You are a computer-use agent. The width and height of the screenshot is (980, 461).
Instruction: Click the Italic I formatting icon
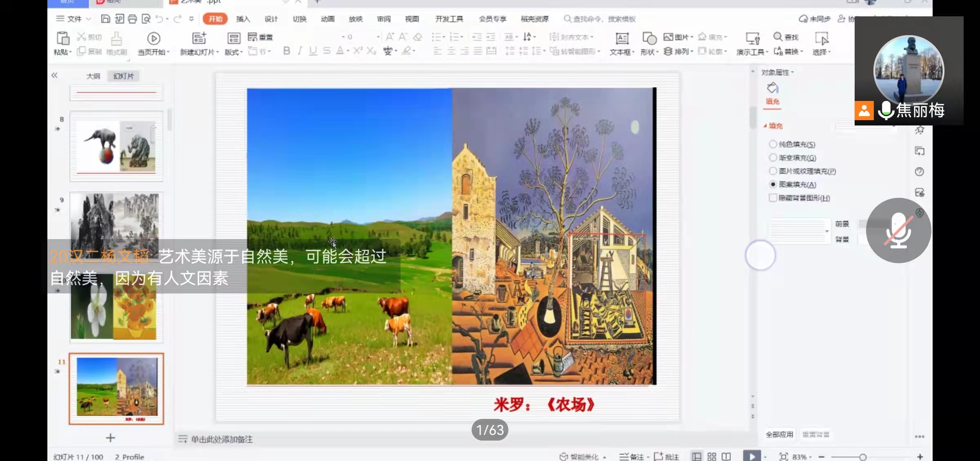pos(300,51)
